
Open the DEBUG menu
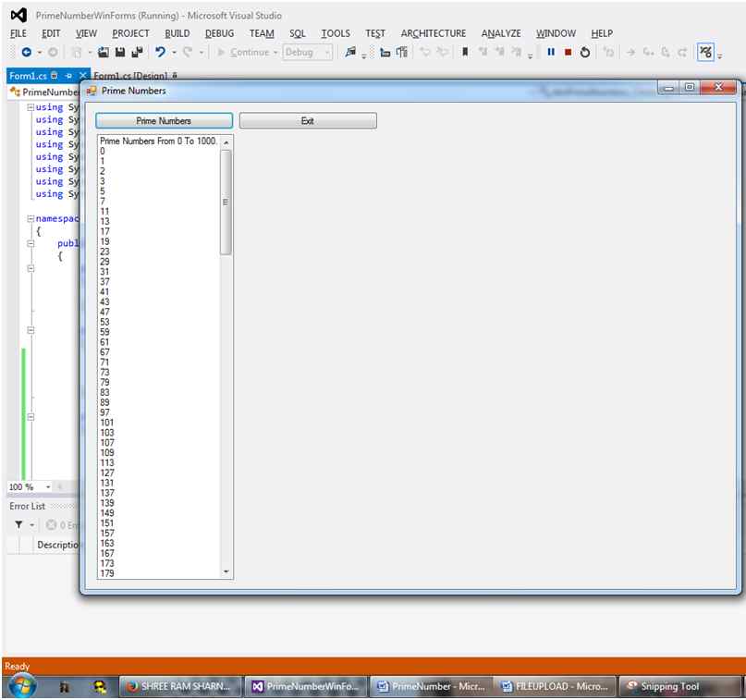pyautogui.click(x=220, y=33)
